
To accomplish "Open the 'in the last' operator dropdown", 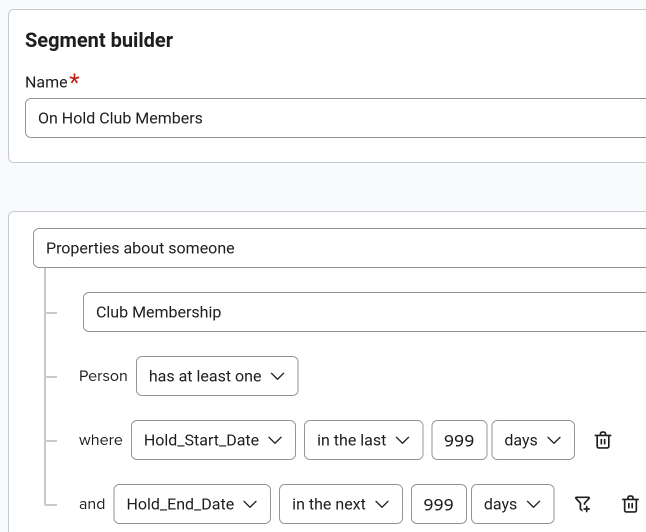I will tap(363, 440).
